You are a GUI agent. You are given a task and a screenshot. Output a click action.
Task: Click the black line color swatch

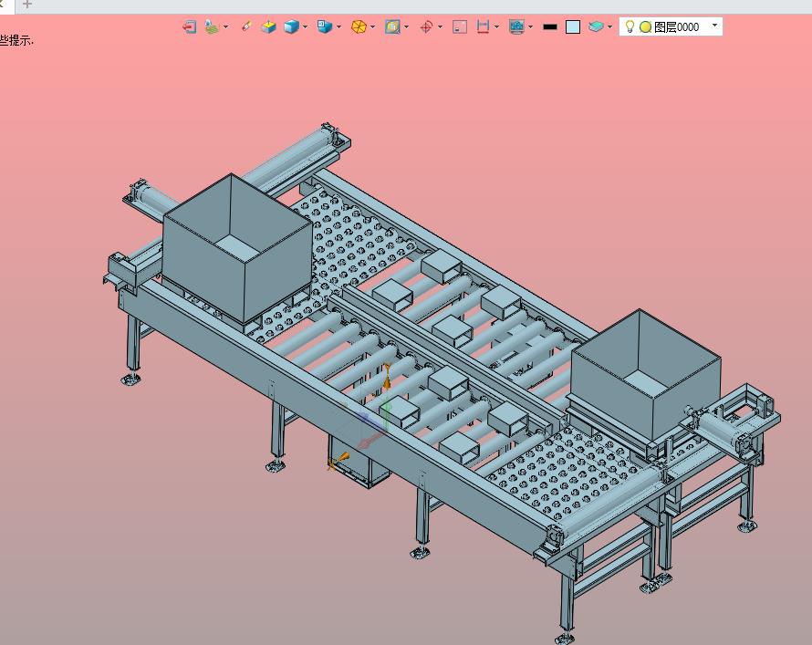550,27
